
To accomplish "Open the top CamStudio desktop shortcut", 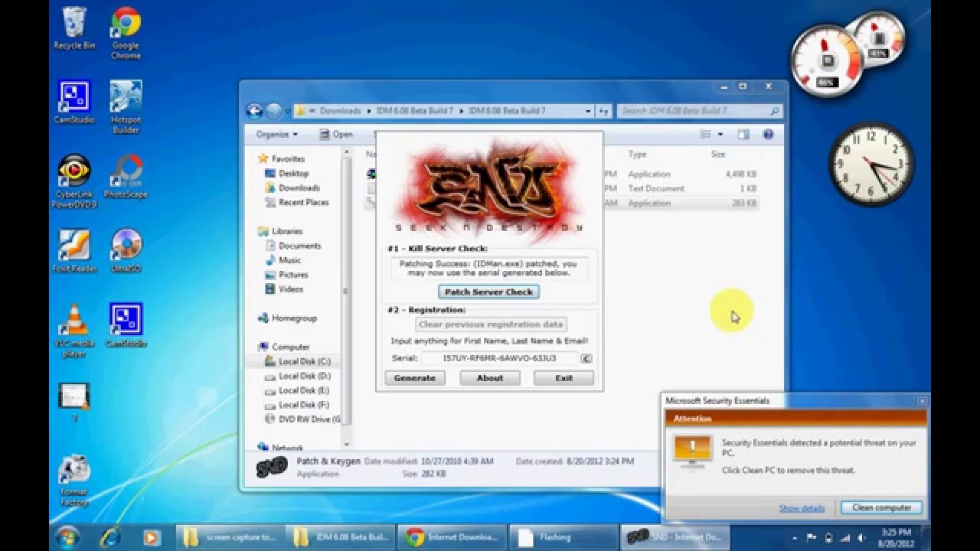I will pos(74,102).
